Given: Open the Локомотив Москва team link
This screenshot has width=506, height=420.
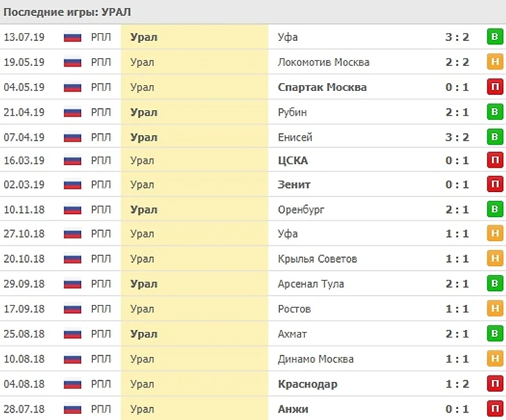Looking at the screenshot, I should (x=323, y=62).
